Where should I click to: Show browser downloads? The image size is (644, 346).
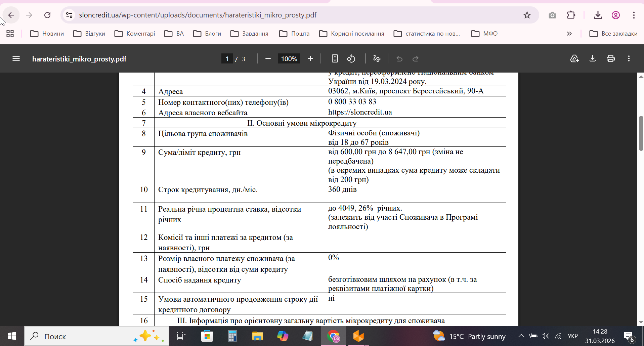point(598,15)
